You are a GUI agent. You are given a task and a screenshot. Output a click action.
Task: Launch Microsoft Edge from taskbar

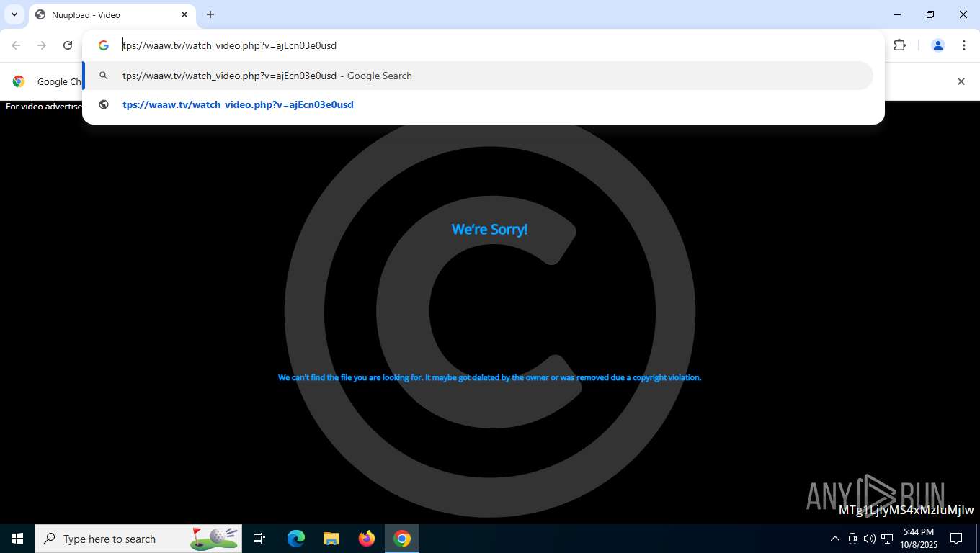point(296,539)
